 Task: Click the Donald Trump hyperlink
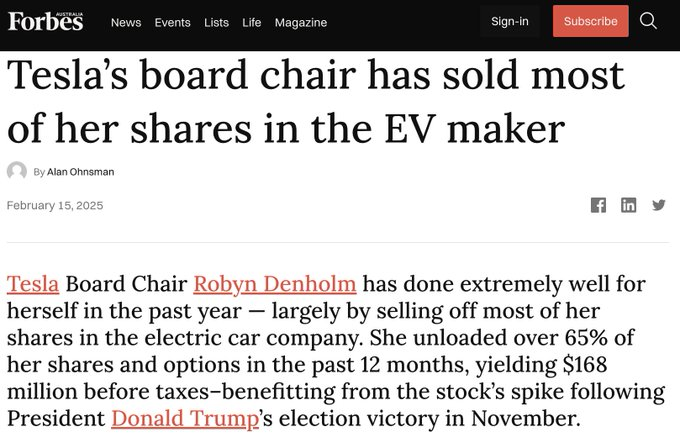185,416
